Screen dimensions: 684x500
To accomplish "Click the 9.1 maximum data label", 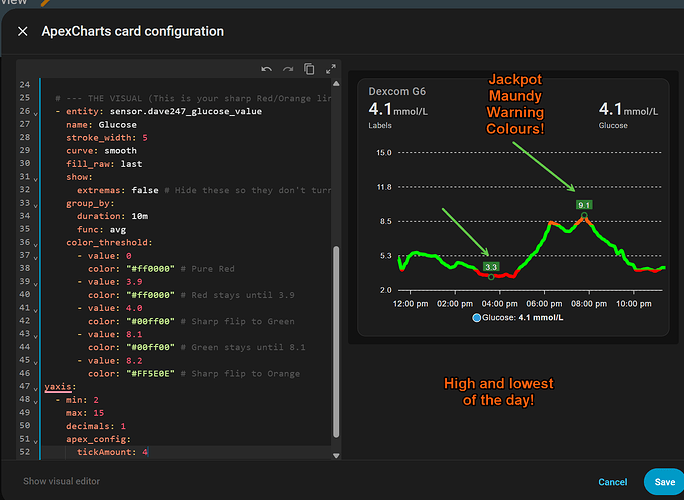I will tap(585, 205).
